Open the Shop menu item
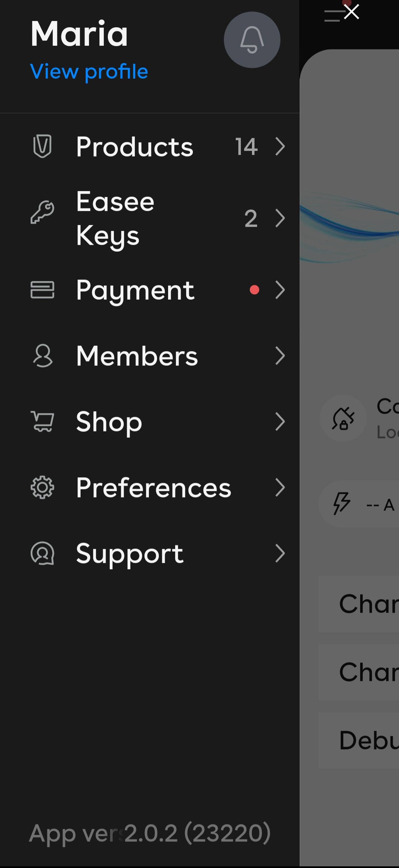This screenshot has height=868, width=399. 109,421
